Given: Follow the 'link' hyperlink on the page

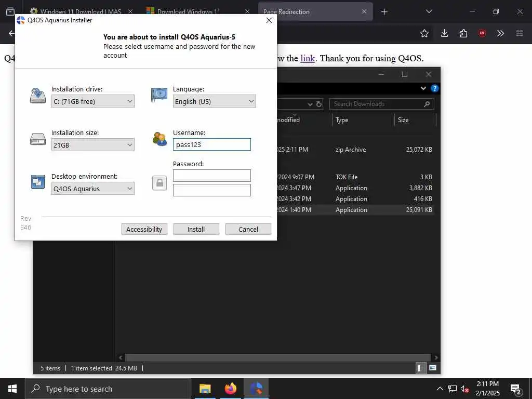Looking at the screenshot, I should pyautogui.click(x=308, y=58).
